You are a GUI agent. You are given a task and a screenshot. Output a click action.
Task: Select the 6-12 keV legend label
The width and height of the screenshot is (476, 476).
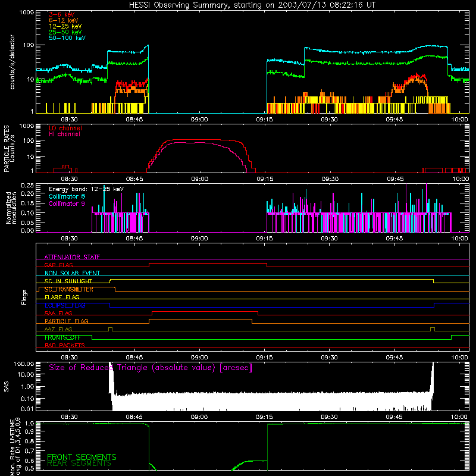coord(64,20)
